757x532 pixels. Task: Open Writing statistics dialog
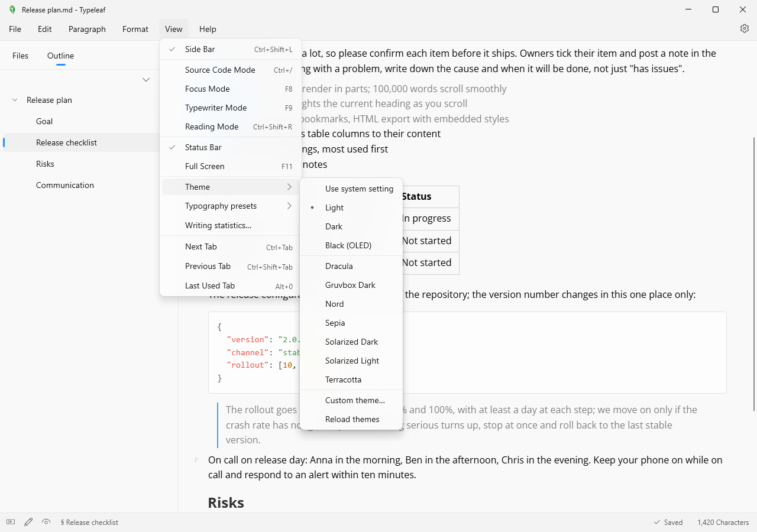pyautogui.click(x=231, y=225)
